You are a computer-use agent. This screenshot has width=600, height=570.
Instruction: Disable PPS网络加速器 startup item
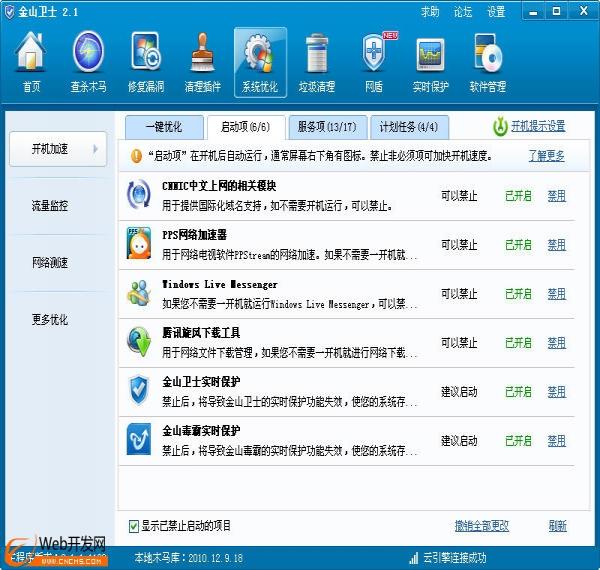point(556,245)
